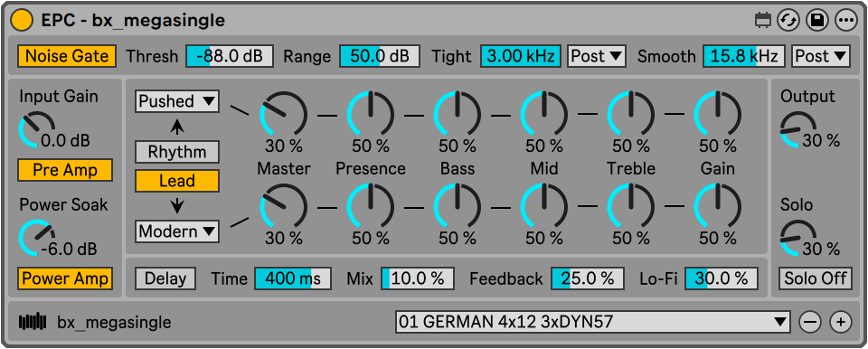Click the Smooth 15.8 kHz slider
The width and height of the screenshot is (868, 349).
click(x=744, y=56)
